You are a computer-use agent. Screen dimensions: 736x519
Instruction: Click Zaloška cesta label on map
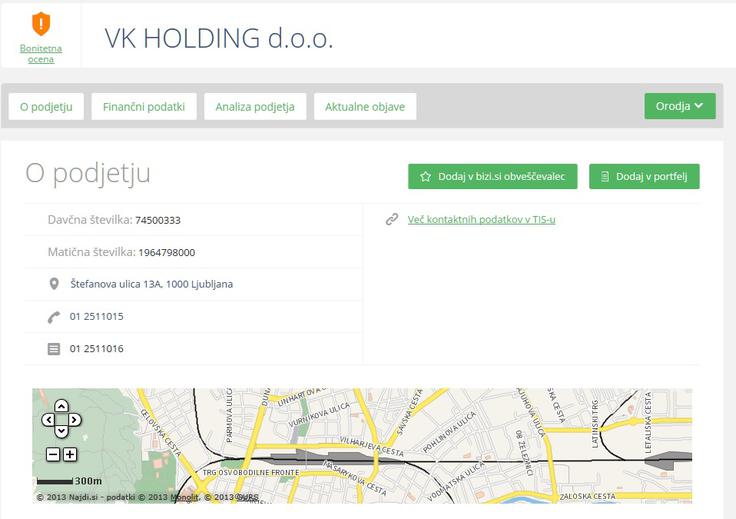(587, 496)
